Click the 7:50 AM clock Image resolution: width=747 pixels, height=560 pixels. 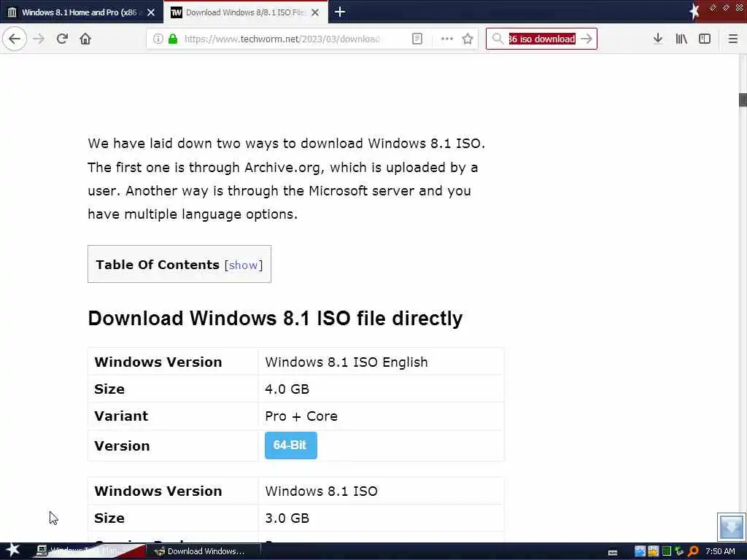(720, 551)
